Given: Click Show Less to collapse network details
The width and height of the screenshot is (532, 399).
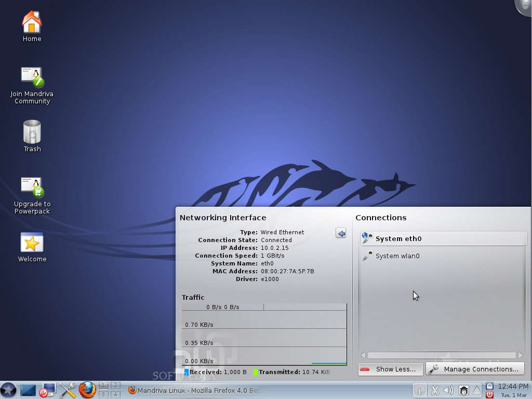Looking at the screenshot, I should pos(390,369).
